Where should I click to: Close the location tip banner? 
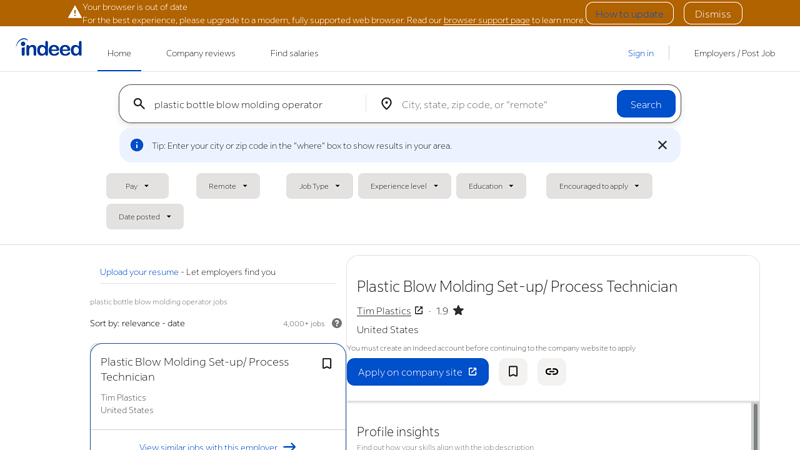662,145
